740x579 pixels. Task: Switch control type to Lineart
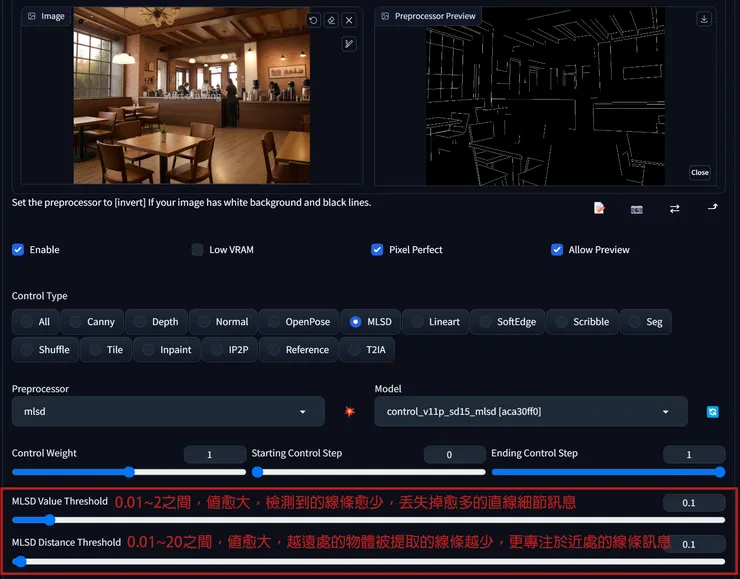pyautogui.click(x=436, y=322)
